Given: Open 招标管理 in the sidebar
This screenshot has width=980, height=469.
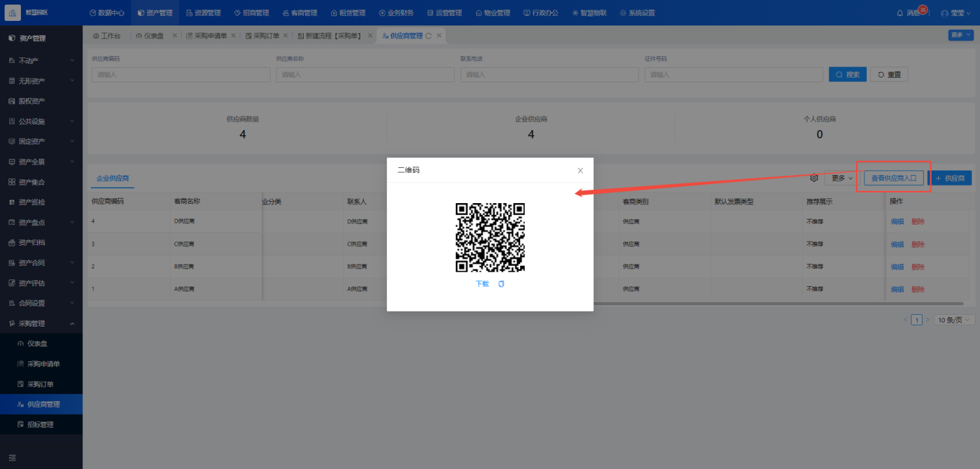Looking at the screenshot, I should pyautogui.click(x=41, y=425).
